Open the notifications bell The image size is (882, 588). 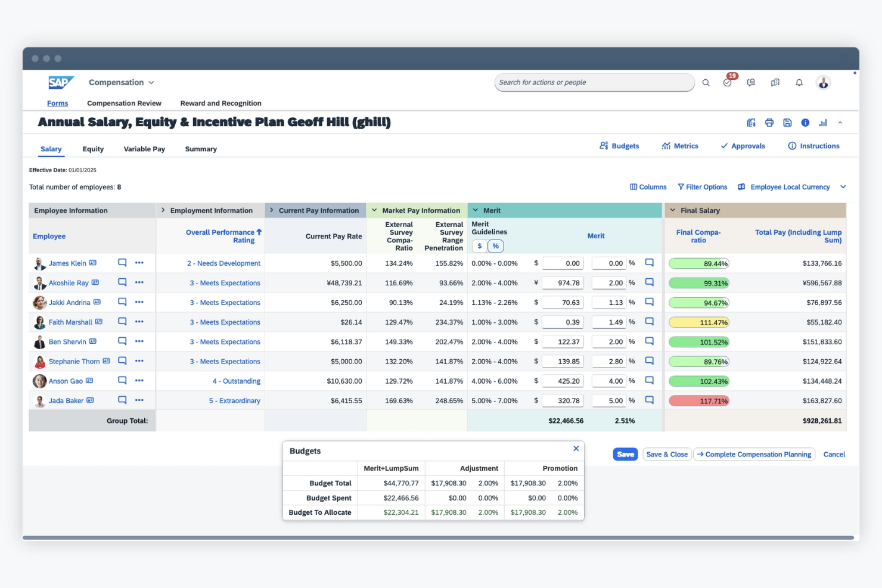(x=799, y=83)
